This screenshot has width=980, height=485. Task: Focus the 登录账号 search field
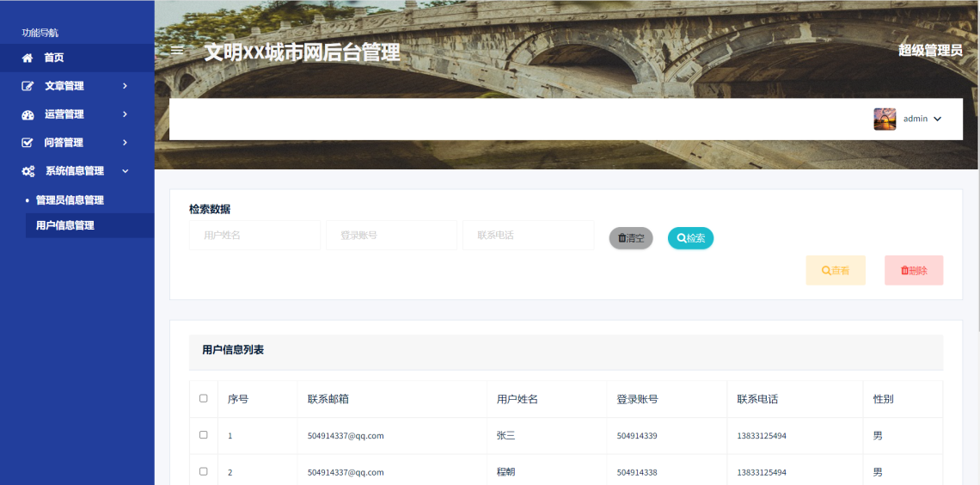tap(391, 235)
